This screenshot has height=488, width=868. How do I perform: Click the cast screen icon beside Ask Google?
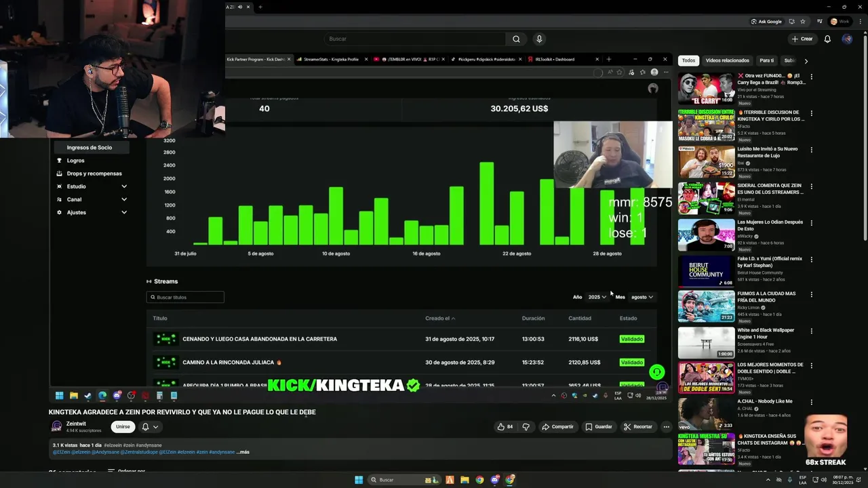[792, 21]
